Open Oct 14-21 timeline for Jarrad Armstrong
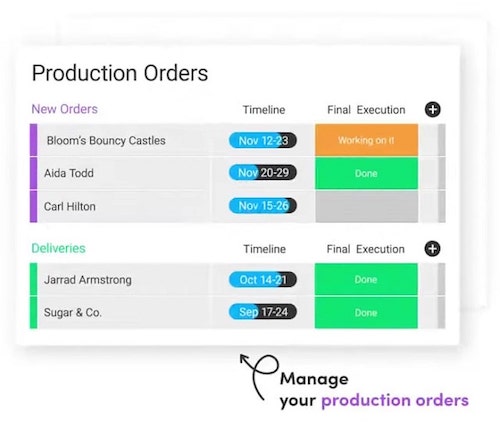This screenshot has width=500, height=428. tap(263, 279)
